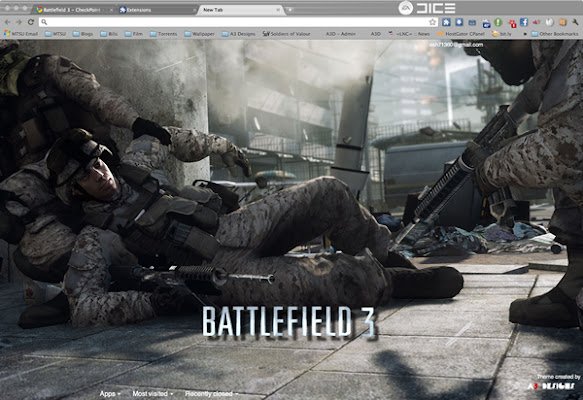Viewport: 583px width, 400px height.
Task: Click the red badge extension icon
Action: click(x=512, y=24)
